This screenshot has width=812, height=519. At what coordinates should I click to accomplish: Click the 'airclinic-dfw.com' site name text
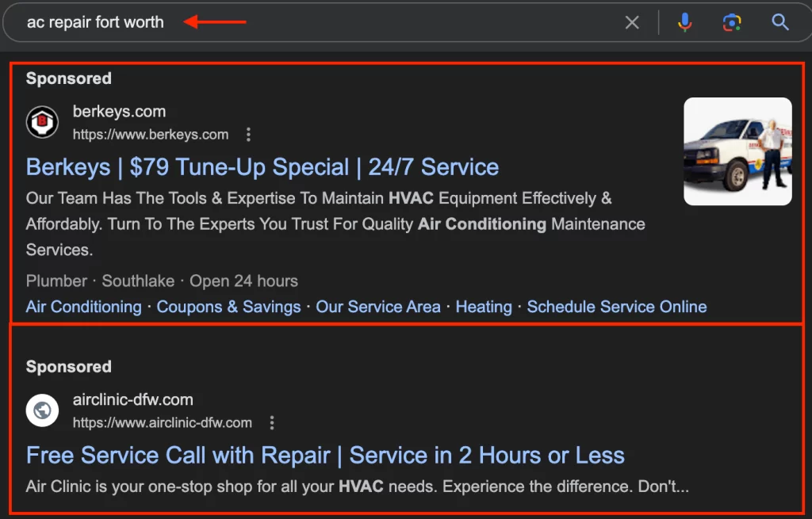132,399
